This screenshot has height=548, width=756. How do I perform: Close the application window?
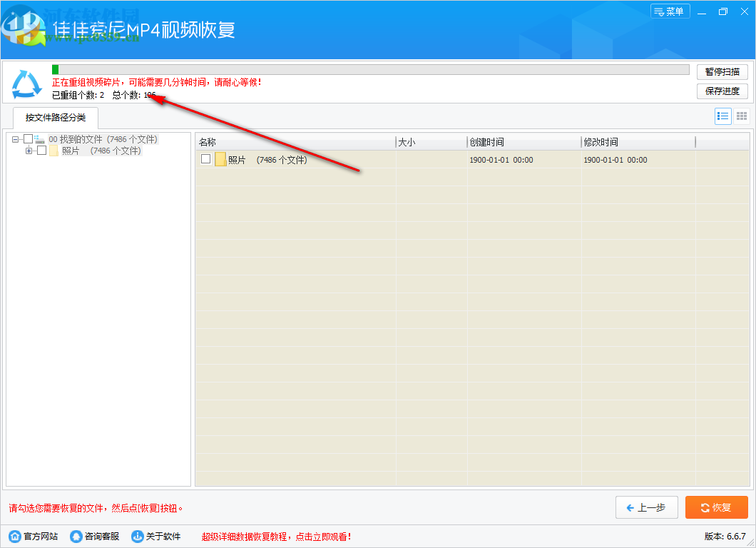pos(745,11)
